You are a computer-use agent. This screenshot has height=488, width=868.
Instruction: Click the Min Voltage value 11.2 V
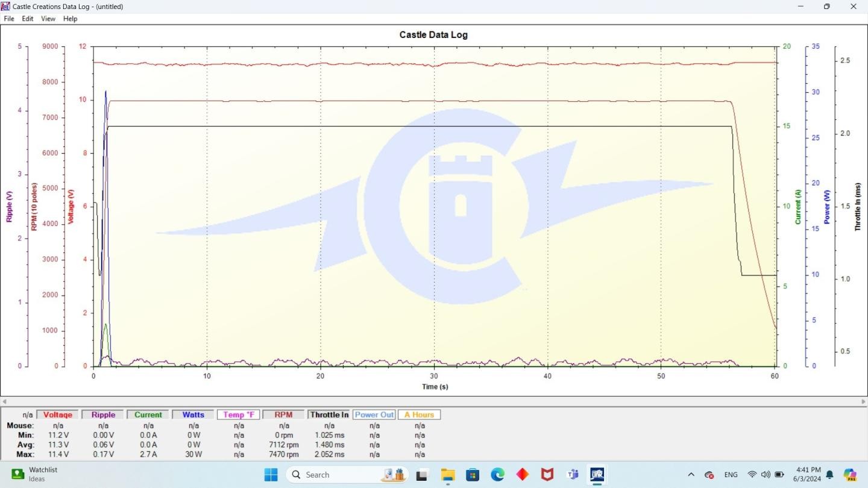58,435
